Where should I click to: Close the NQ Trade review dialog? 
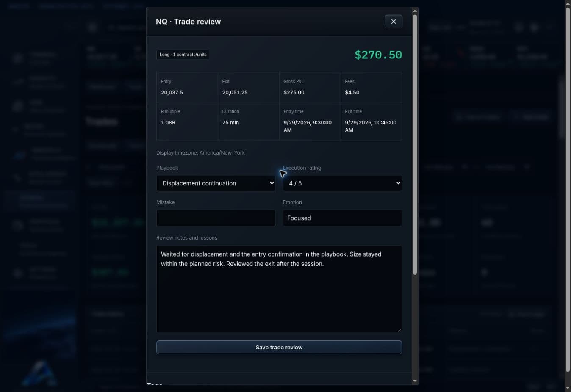(x=394, y=22)
